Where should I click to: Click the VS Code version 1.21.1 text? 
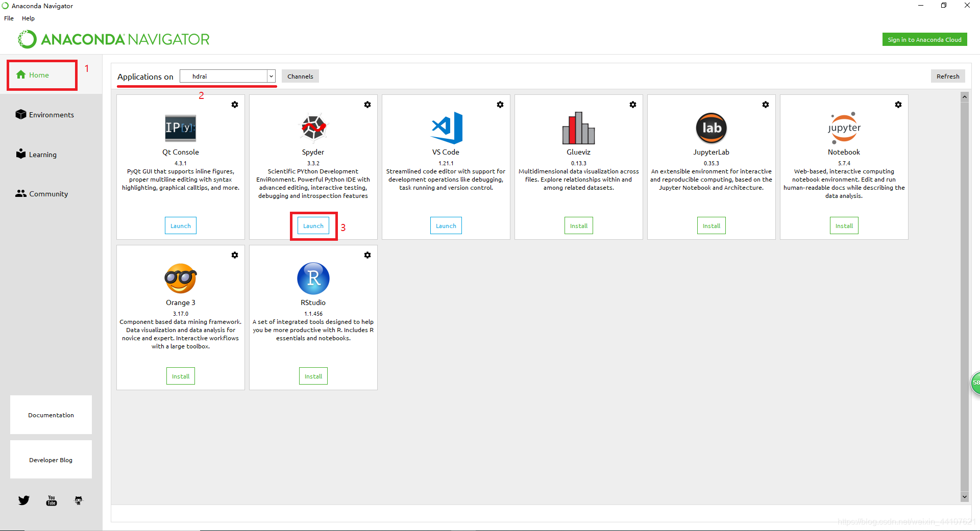pyautogui.click(x=446, y=163)
